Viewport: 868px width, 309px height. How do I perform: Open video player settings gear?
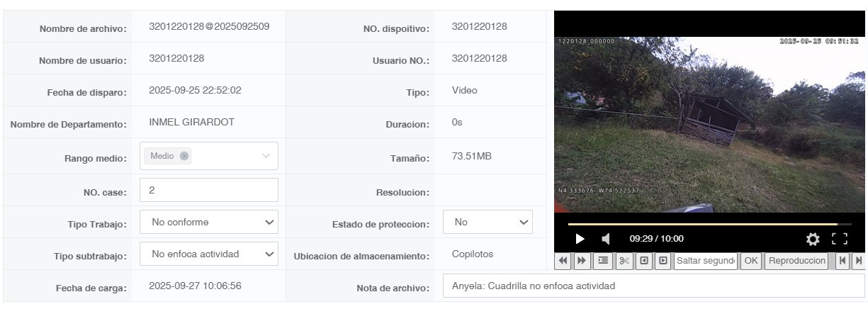pyautogui.click(x=813, y=239)
